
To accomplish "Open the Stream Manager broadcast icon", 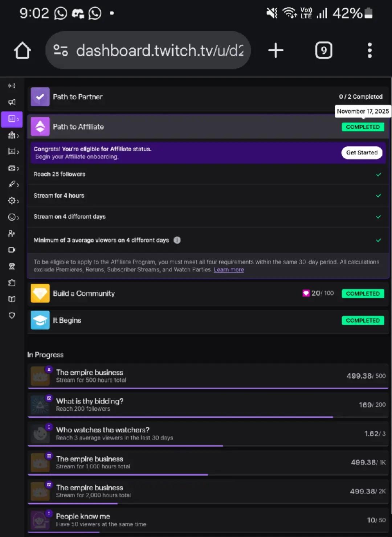I will (12, 86).
